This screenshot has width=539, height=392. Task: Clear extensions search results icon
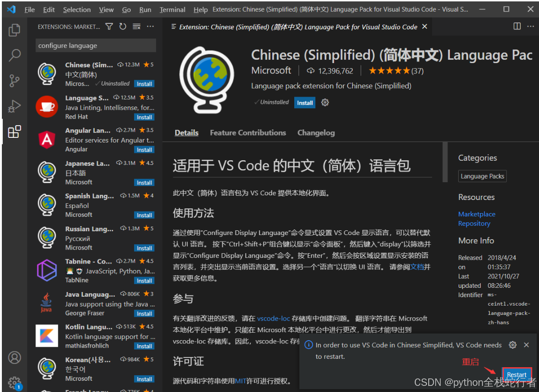click(136, 27)
